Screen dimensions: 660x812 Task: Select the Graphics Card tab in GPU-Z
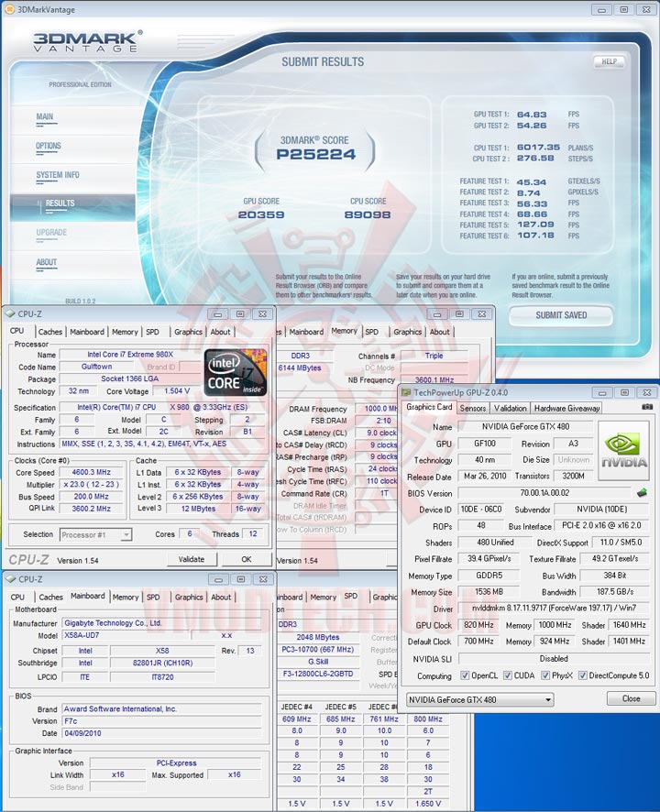pyautogui.click(x=429, y=407)
